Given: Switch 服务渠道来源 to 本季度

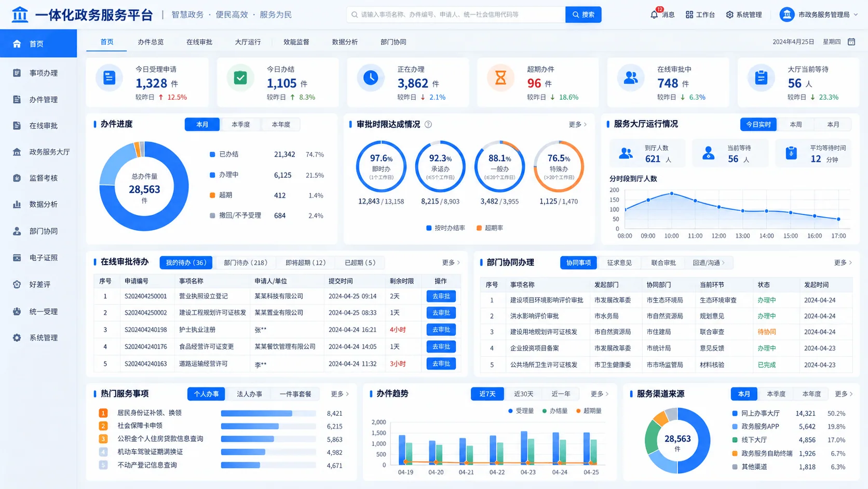Looking at the screenshot, I should tap(776, 394).
